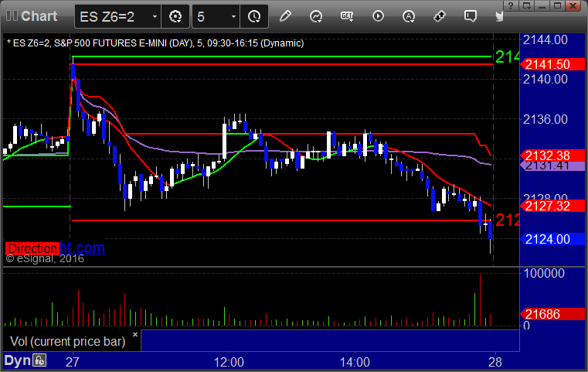Screen dimensions: 588x372
Task: Open the GET tools dropdown icon
Action: tap(347, 16)
